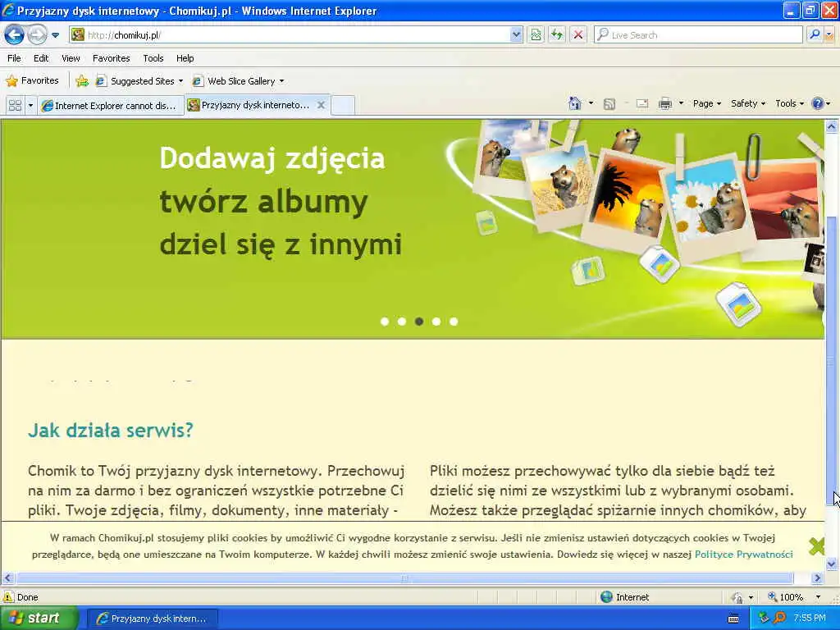The height and width of the screenshot is (630, 840).
Task: Click the Back navigation arrow
Action: coord(15,35)
